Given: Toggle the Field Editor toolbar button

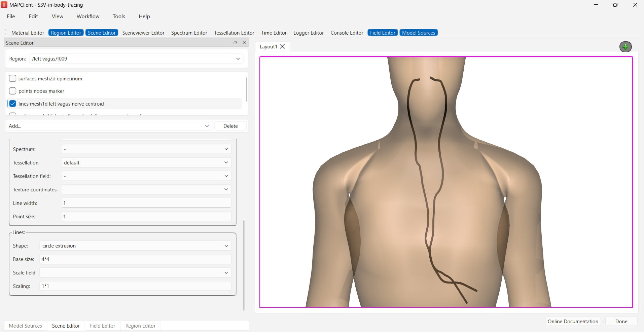Looking at the screenshot, I should point(383,33).
